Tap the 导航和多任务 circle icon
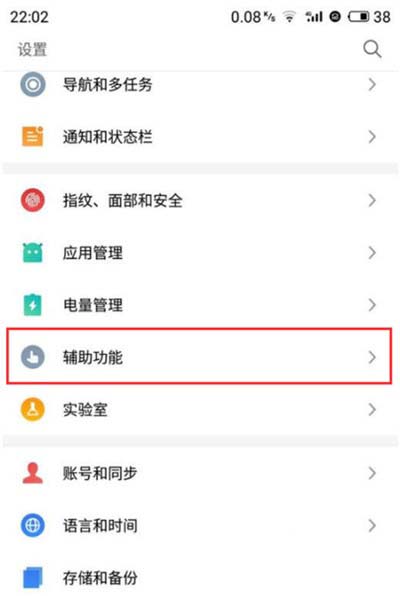The image size is (400, 596). coord(33,84)
